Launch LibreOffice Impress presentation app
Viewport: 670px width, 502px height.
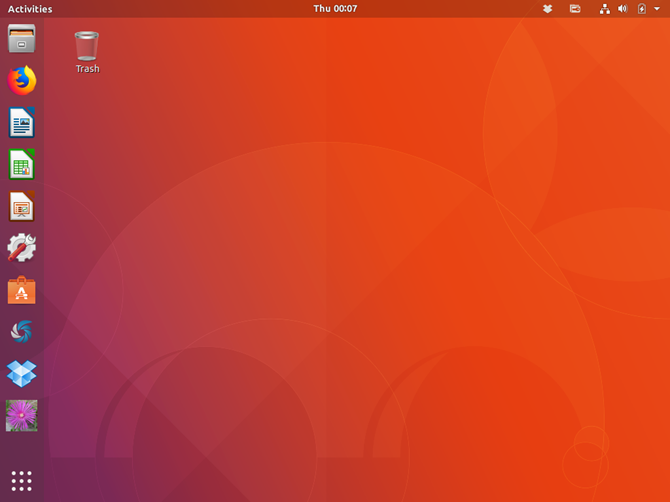click(x=21, y=206)
